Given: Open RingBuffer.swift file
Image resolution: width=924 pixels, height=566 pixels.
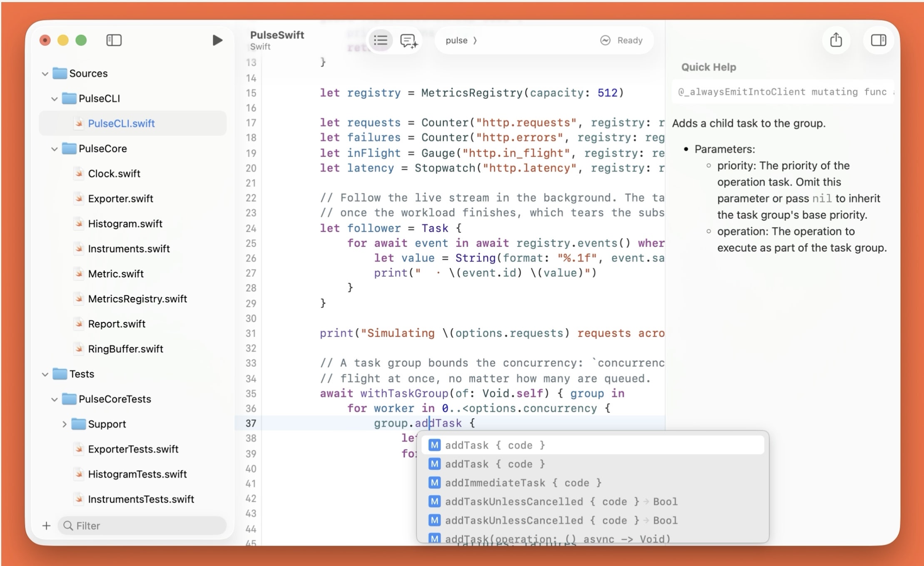Looking at the screenshot, I should [x=125, y=349].
